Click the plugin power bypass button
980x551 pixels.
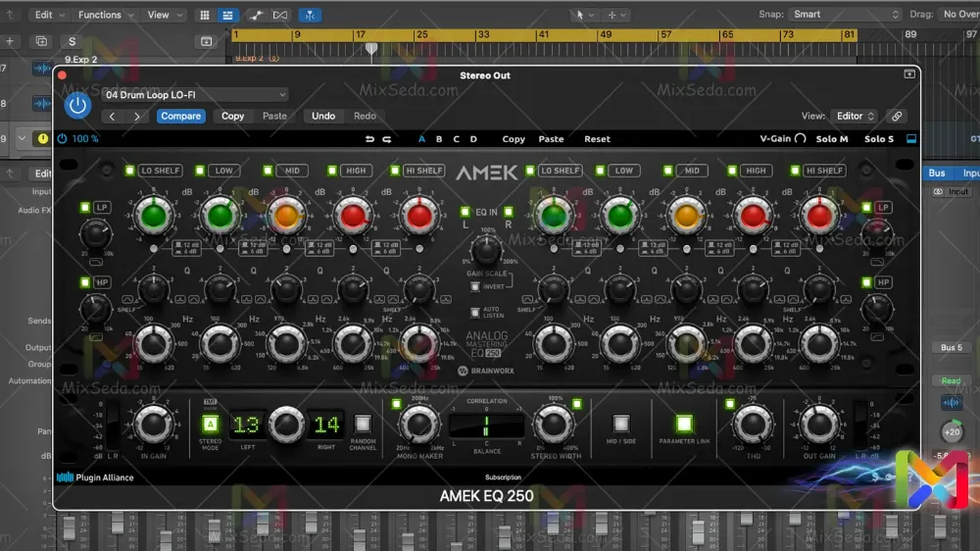[x=77, y=105]
